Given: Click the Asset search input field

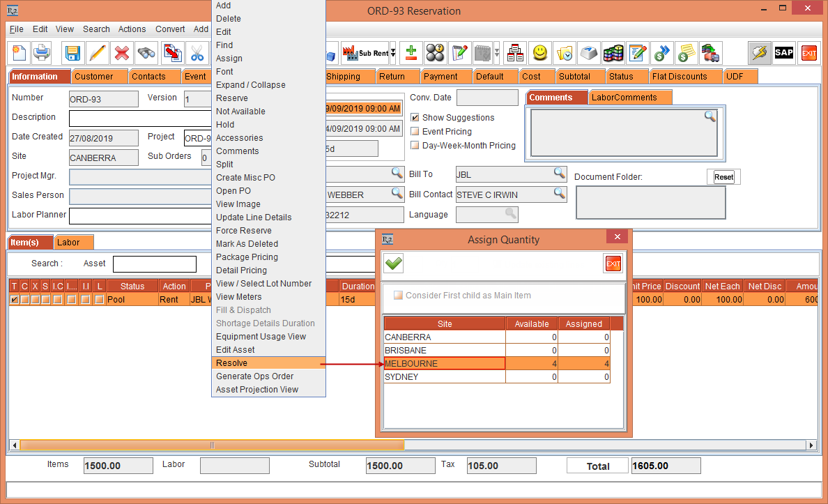Looking at the screenshot, I should pyautogui.click(x=155, y=264).
